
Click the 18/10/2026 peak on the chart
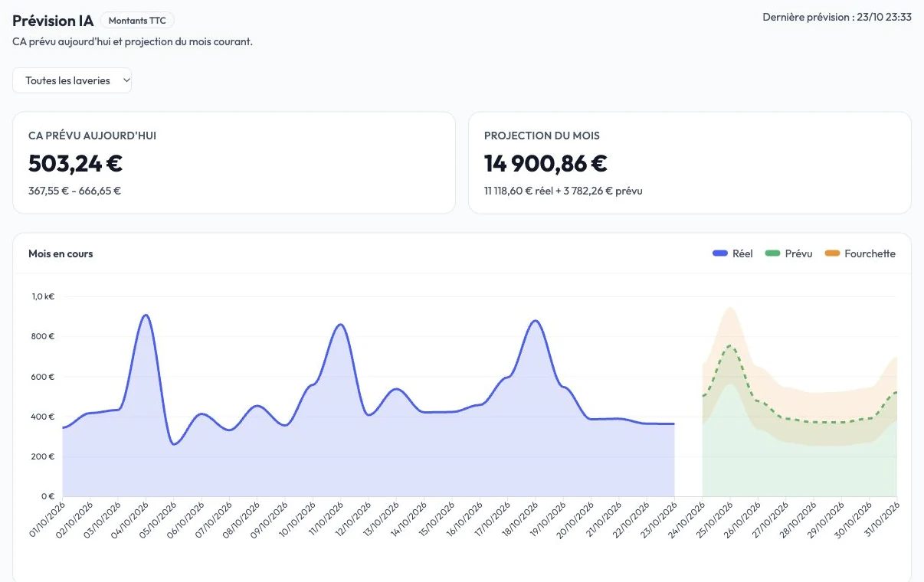point(536,321)
